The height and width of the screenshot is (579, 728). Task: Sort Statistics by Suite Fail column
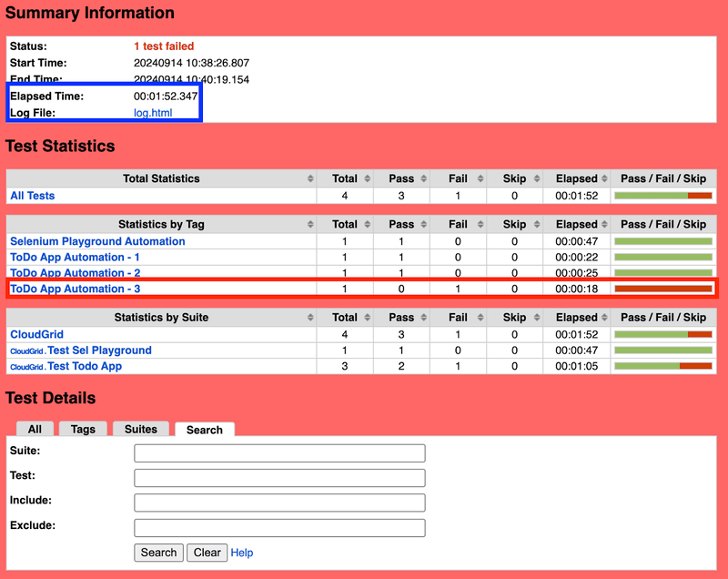click(459, 318)
